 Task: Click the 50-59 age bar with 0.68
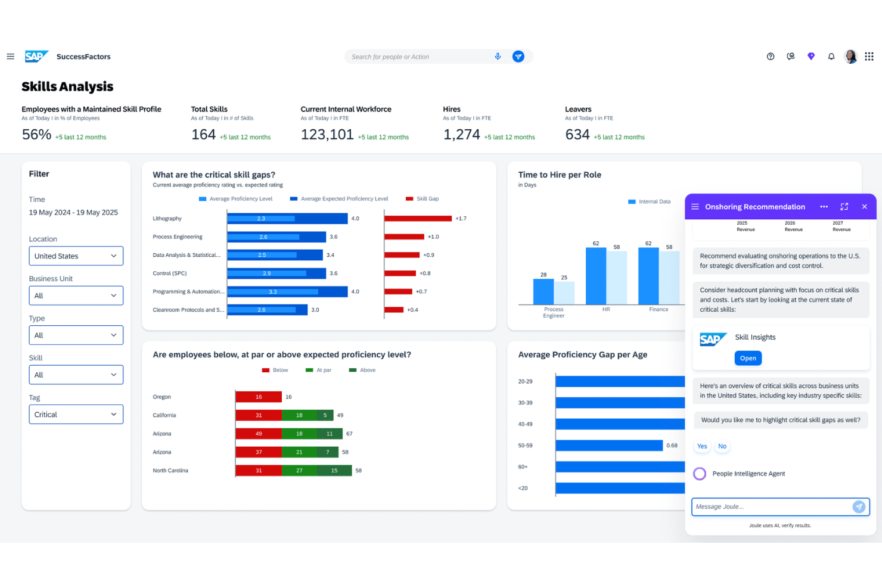(609, 446)
